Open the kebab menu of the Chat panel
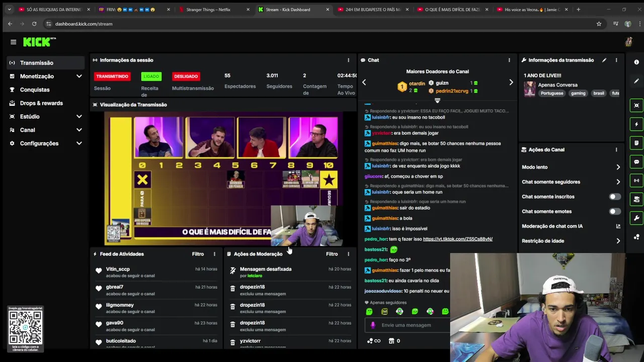The width and height of the screenshot is (644, 362). pos(509,60)
